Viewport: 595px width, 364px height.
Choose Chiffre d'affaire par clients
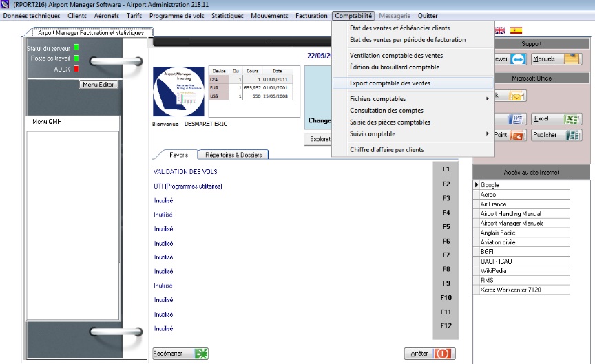[x=387, y=149]
